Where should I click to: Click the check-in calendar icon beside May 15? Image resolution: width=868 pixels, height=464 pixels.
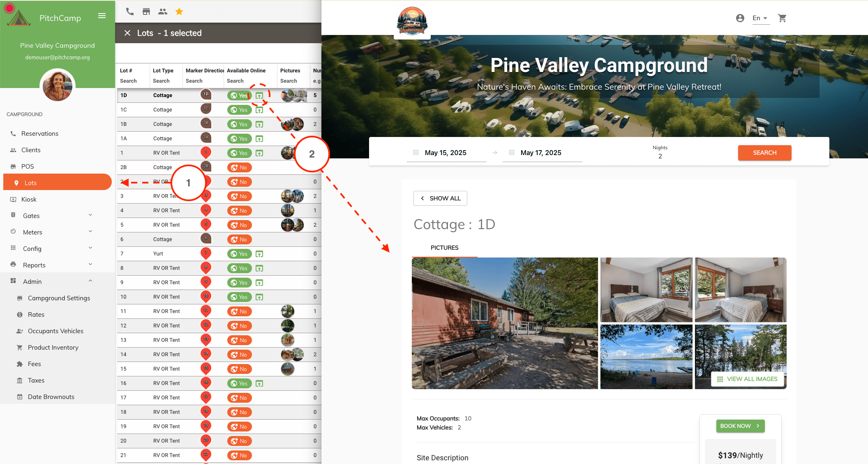tap(416, 153)
